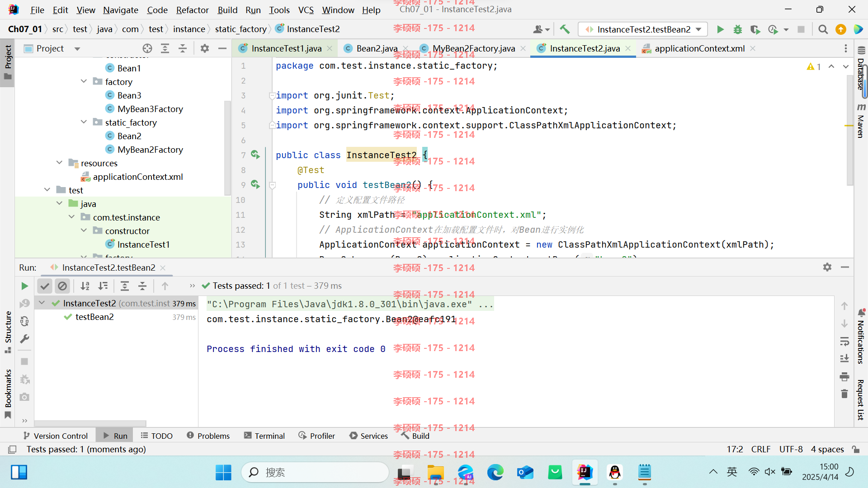Open the Services tool window
This screenshot has width=868, height=488.
pos(368,436)
